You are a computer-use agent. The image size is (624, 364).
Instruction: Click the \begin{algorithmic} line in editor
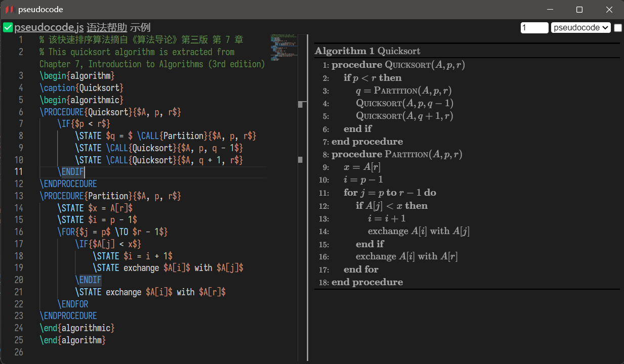[81, 100]
